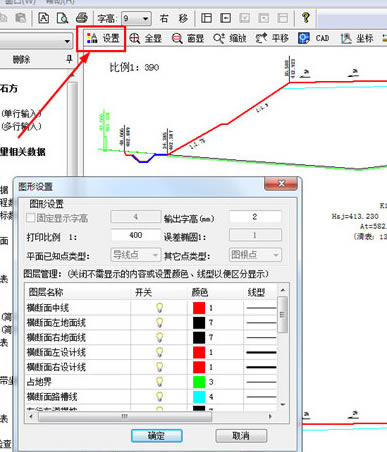Open the 字高 font height dropdown
Image resolution: width=387 pixels, height=452 pixels.
coord(145,18)
